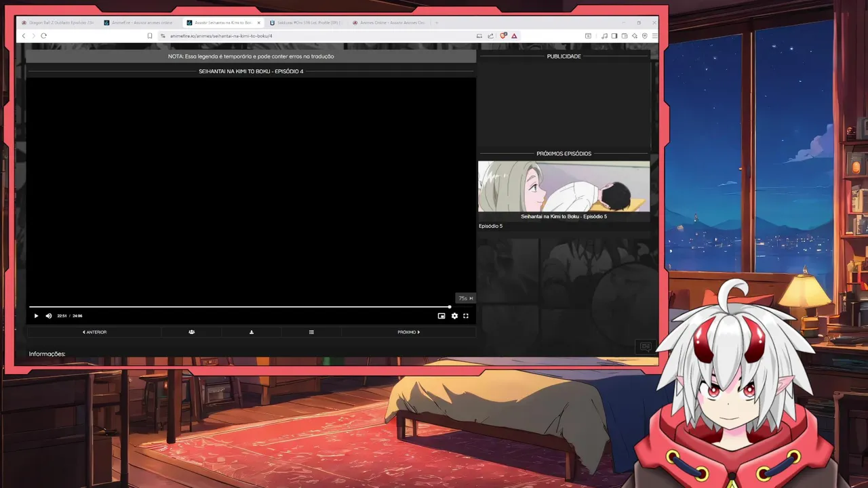Open picture-in-picture mode

pyautogui.click(x=441, y=316)
